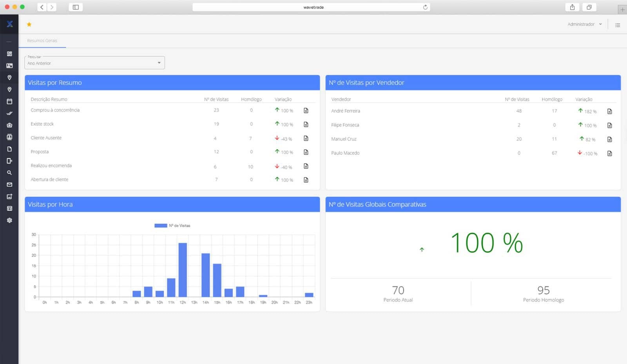Image resolution: width=627 pixels, height=364 pixels.
Task: Open the location pin icon just above calendar
Action: 9,89
